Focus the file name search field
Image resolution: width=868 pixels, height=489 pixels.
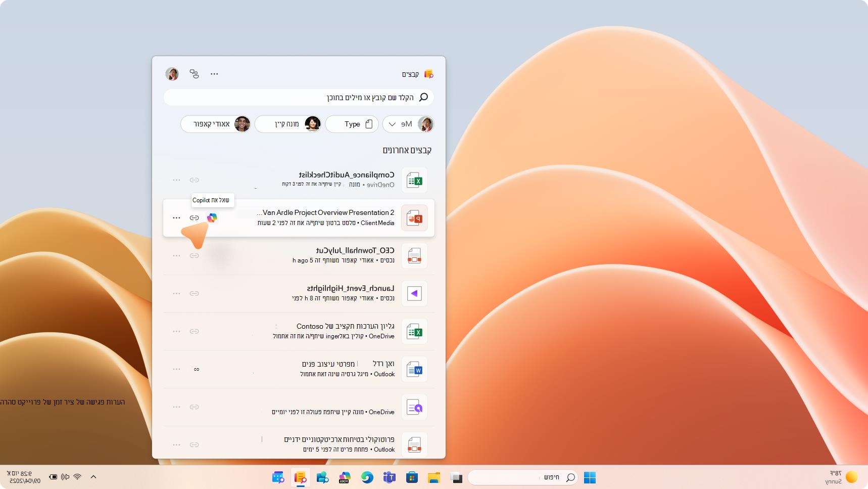tap(299, 97)
